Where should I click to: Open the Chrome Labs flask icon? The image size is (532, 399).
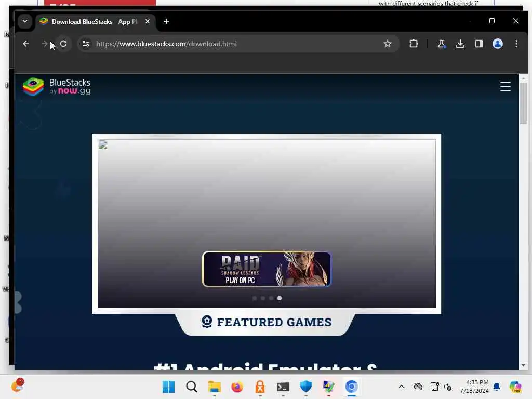(x=441, y=44)
